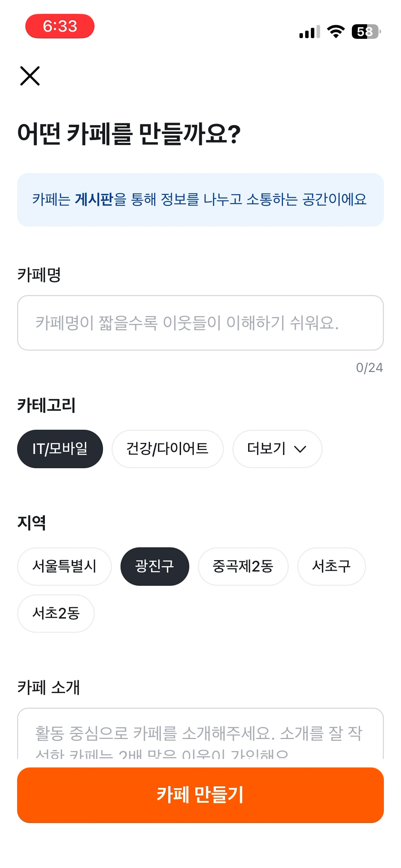Tap the battery level indicator
Image resolution: width=401 pixels, height=868 pixels.
pyautogui.click(x=366, y=32)
